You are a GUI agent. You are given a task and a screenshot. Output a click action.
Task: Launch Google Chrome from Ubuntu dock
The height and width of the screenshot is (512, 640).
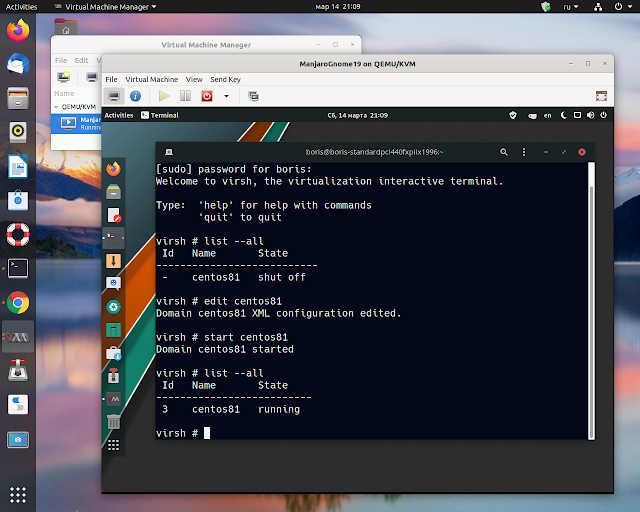18,303
